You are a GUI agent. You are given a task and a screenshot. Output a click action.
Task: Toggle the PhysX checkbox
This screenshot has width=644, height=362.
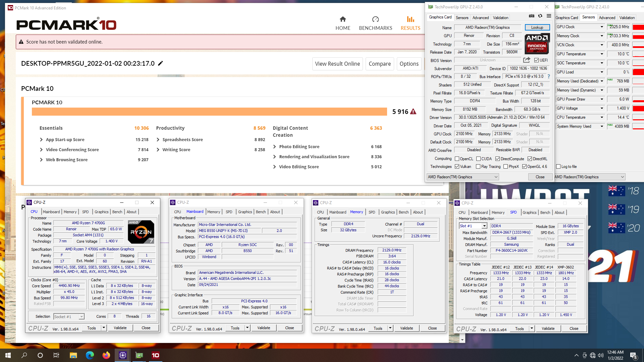[x=505, y=167]
